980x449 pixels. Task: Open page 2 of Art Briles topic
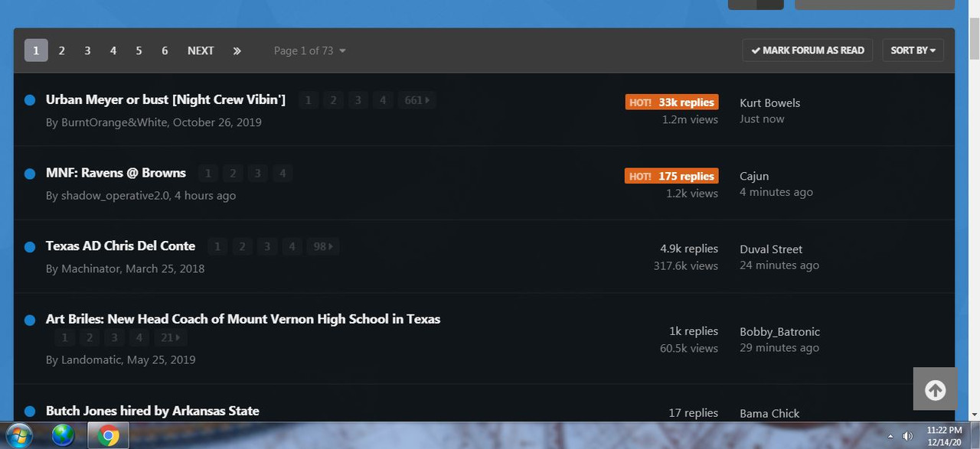tap(89, 337)
